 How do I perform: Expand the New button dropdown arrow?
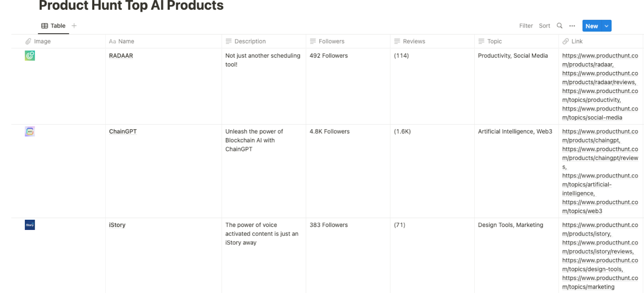click(607, 26)
